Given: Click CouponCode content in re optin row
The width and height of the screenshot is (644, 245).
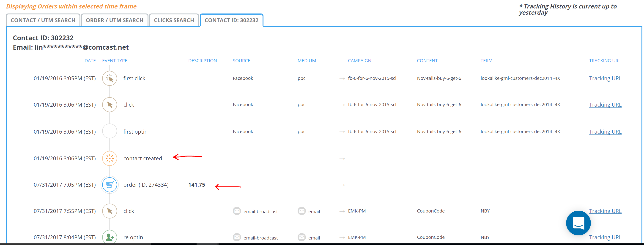Looking at the screenshot, I should tap(431, 237).
